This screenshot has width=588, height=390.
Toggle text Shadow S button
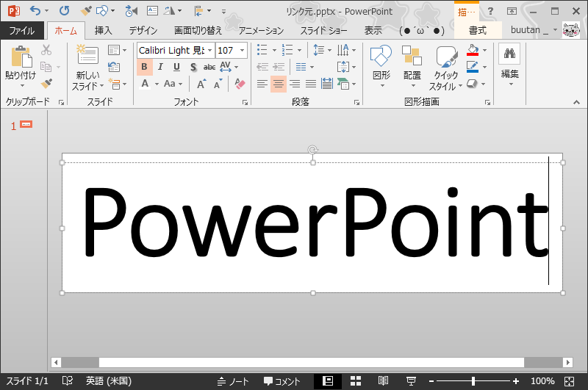point(193,67)
